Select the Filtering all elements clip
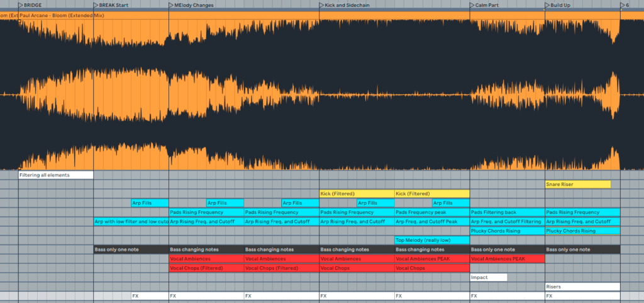 click(x=56, y=175)
